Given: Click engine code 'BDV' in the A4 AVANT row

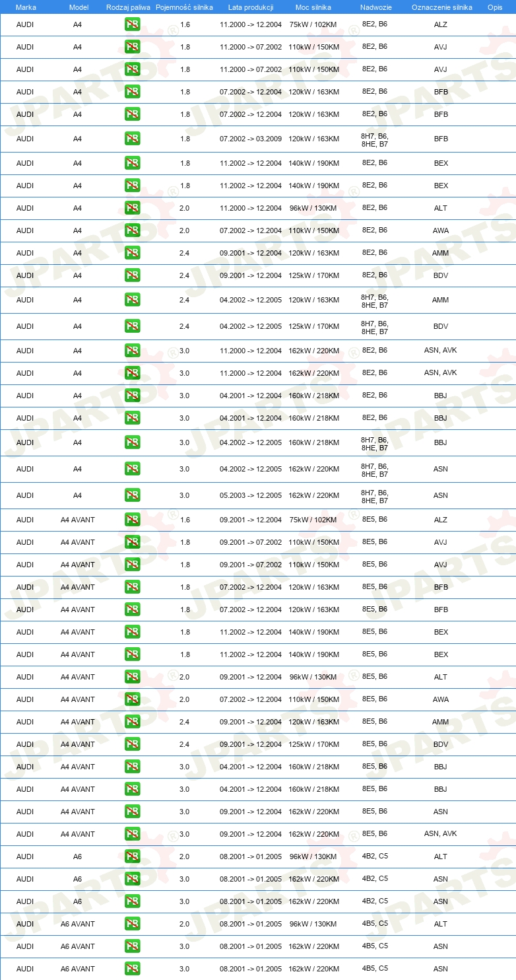Looking at the screenshot, I should tap(441, 744).
